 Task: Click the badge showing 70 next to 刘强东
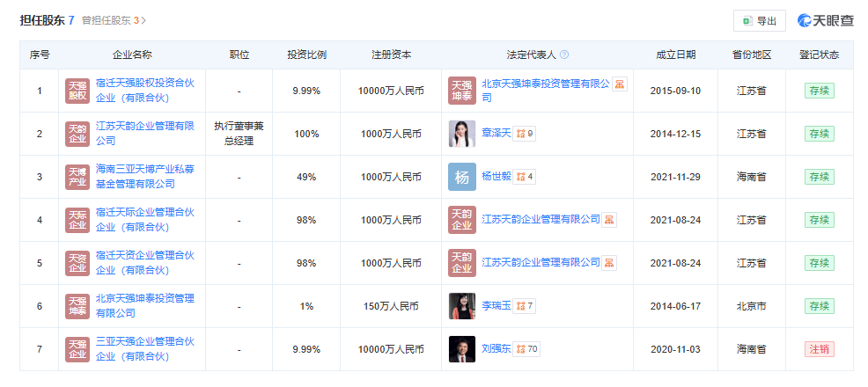527,349
